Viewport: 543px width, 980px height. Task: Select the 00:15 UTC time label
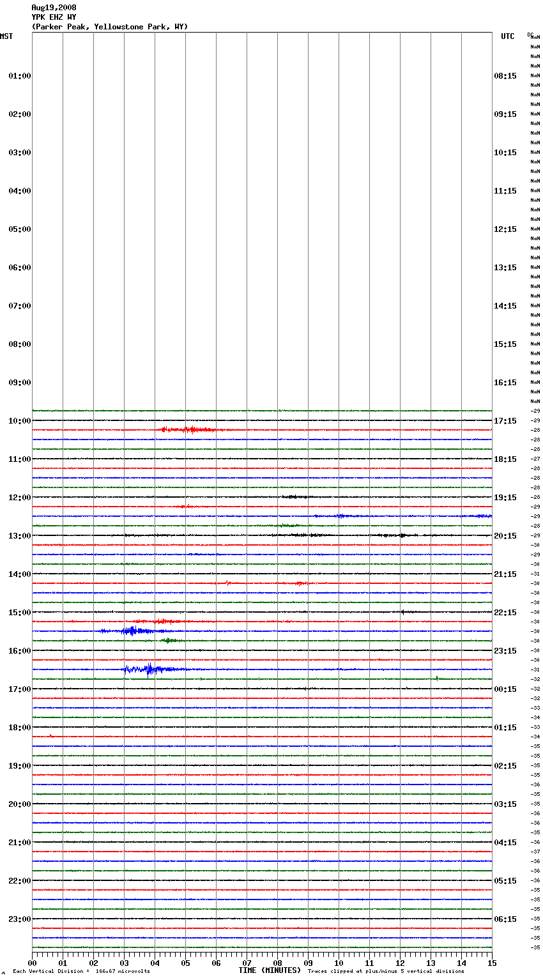pyautogui.click(x=505, y=689)
